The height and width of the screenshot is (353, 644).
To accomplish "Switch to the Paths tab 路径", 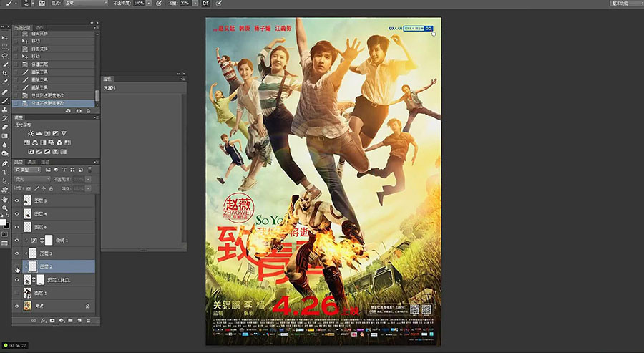I will [x=46, y=162].
